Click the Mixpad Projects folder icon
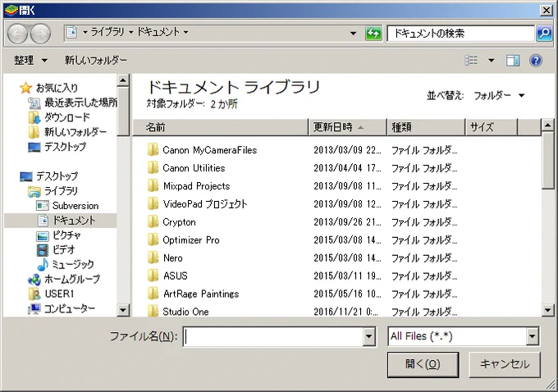This screenshot has height=392, width=558. pos(153,185)
